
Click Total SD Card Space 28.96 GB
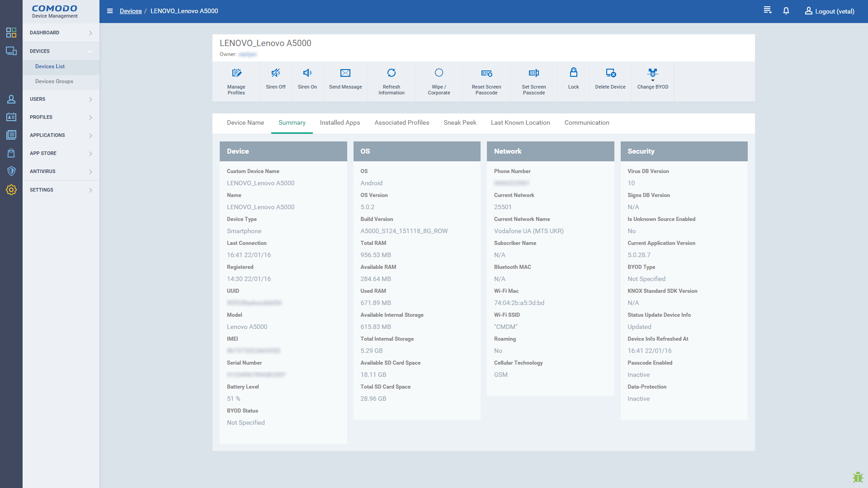[373, 399]
